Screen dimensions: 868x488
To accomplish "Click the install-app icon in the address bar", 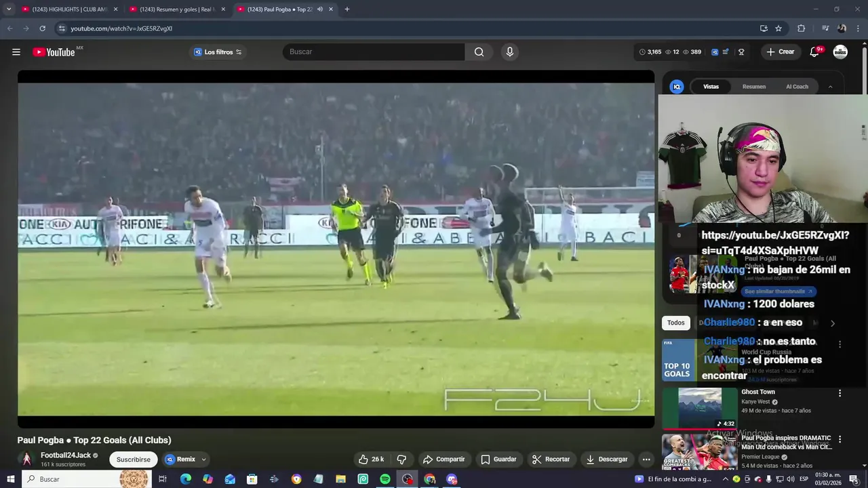I will point(764,28).
